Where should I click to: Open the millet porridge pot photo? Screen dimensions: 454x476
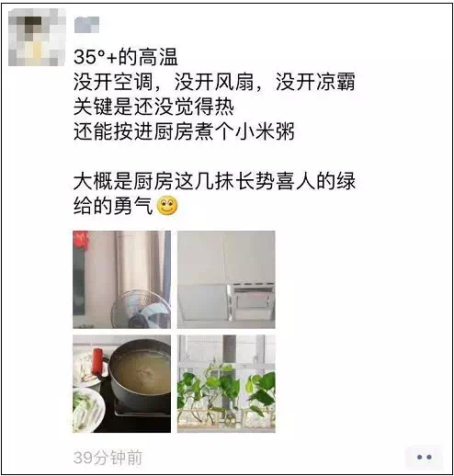pyautogui.click(x=121, y=384)
